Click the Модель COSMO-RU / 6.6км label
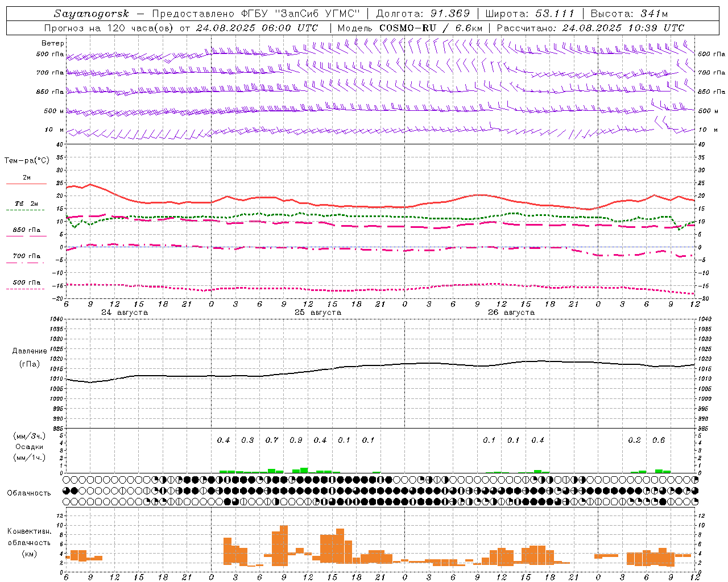This screenshot has width=728, height=582. pyautogui.click(x=411, y=28)
